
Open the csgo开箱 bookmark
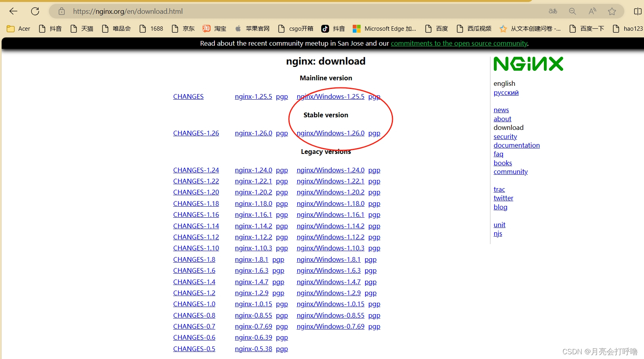pos(296,28)
